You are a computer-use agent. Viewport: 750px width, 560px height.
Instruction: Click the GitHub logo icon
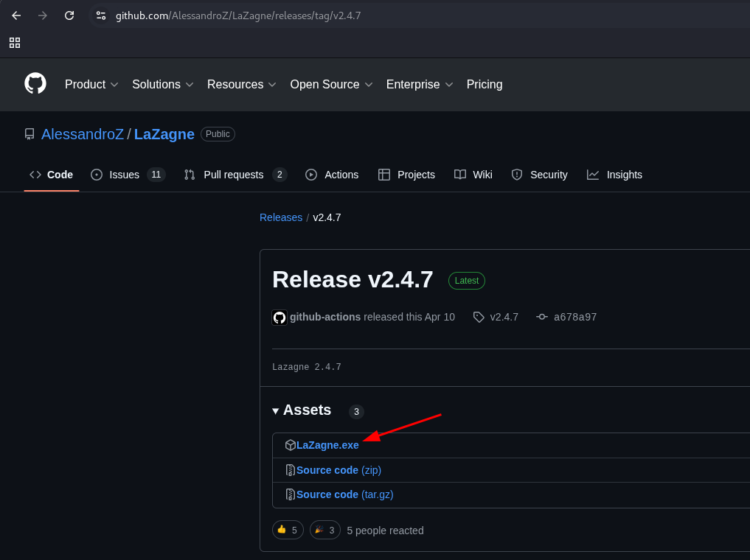35,84
